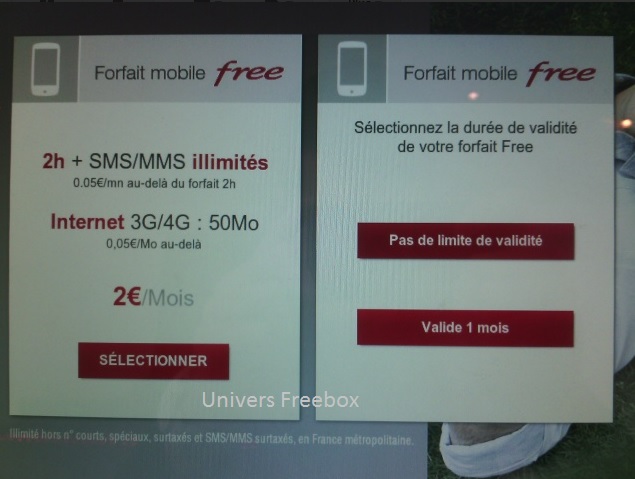This screenshot has width=635, height=479.
Task: Choose "Pas de limite de validité"
Action: [466, 241]
